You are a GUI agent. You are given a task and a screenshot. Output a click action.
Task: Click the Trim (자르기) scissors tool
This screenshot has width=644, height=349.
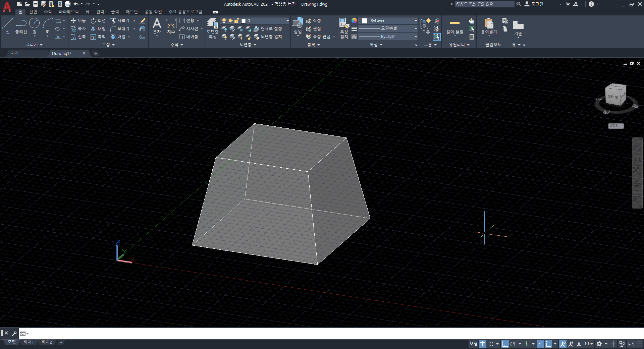pos(120,21)
